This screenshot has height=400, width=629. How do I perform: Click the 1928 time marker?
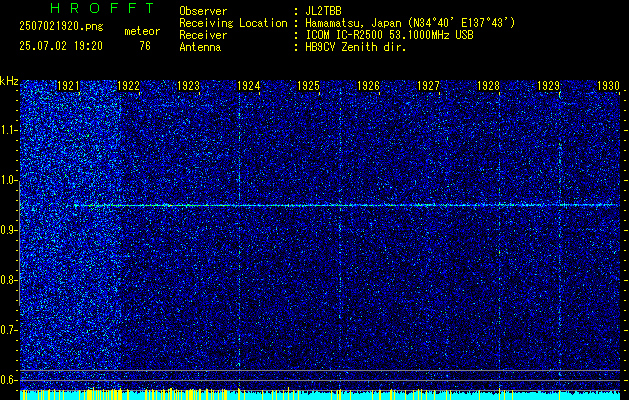tap(489, 86)
